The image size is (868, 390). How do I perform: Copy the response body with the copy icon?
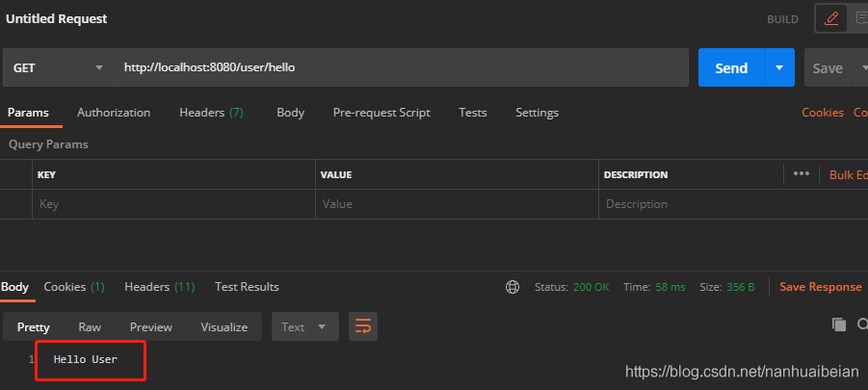838,325
